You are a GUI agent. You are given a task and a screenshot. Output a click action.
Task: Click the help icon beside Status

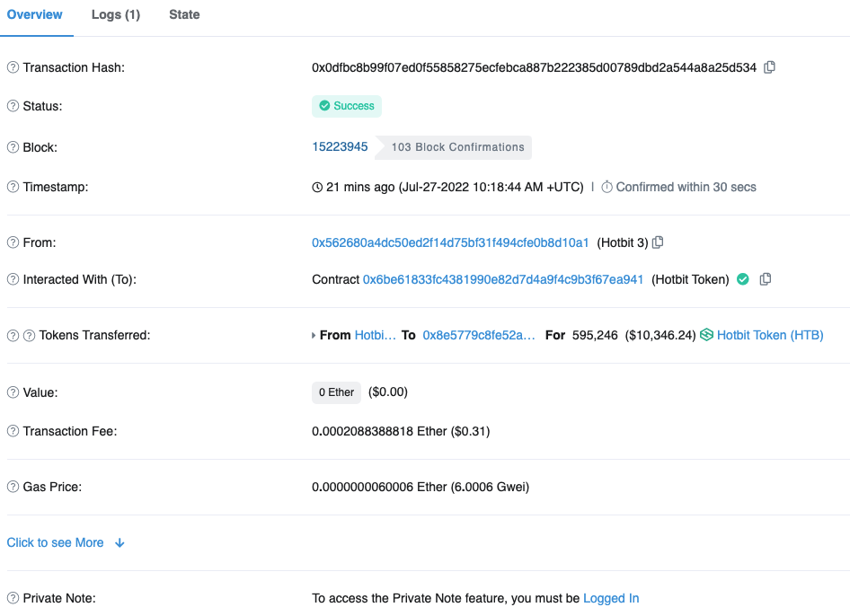13,106
